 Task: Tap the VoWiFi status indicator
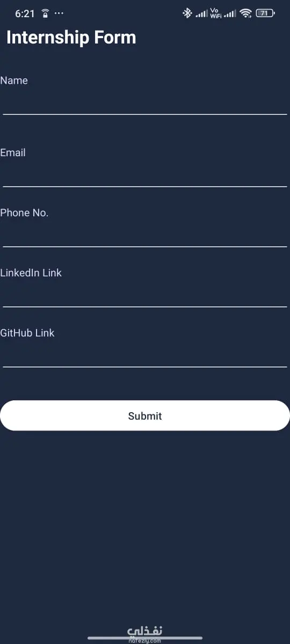coord(215,13)
